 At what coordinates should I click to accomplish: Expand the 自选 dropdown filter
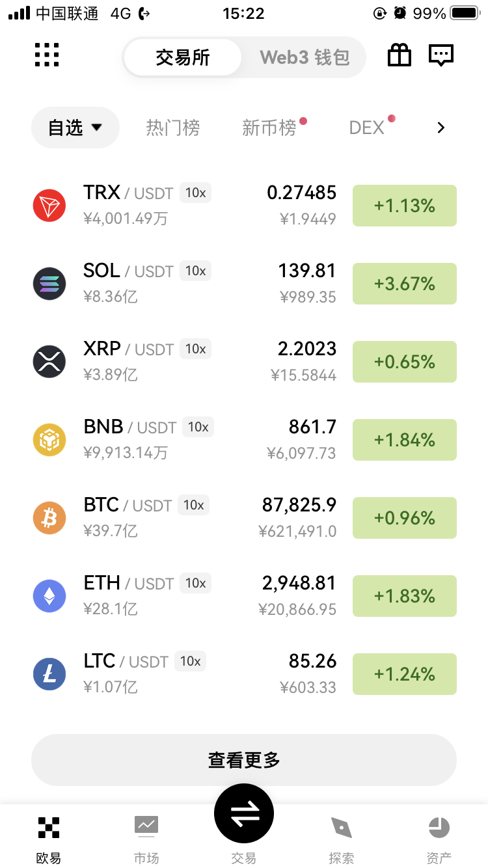75,128
